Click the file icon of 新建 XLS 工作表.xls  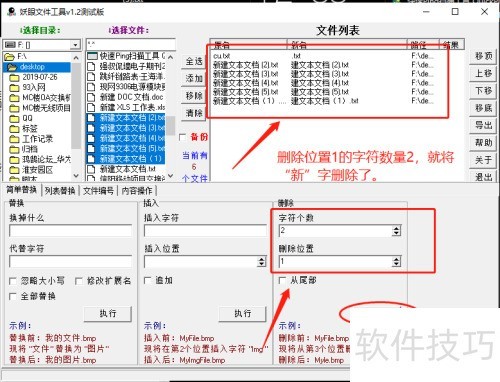(x=91, y=107)
